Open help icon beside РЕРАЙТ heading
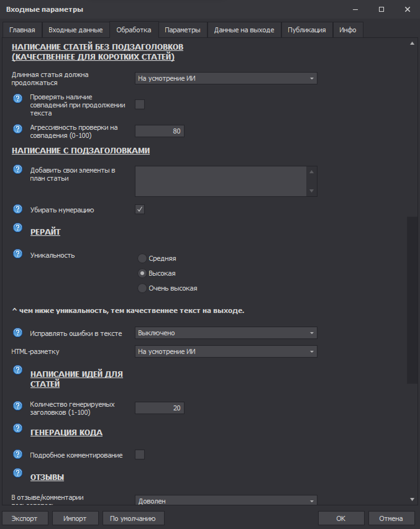The height and width of the screenshot is (529, 420). 18,228
